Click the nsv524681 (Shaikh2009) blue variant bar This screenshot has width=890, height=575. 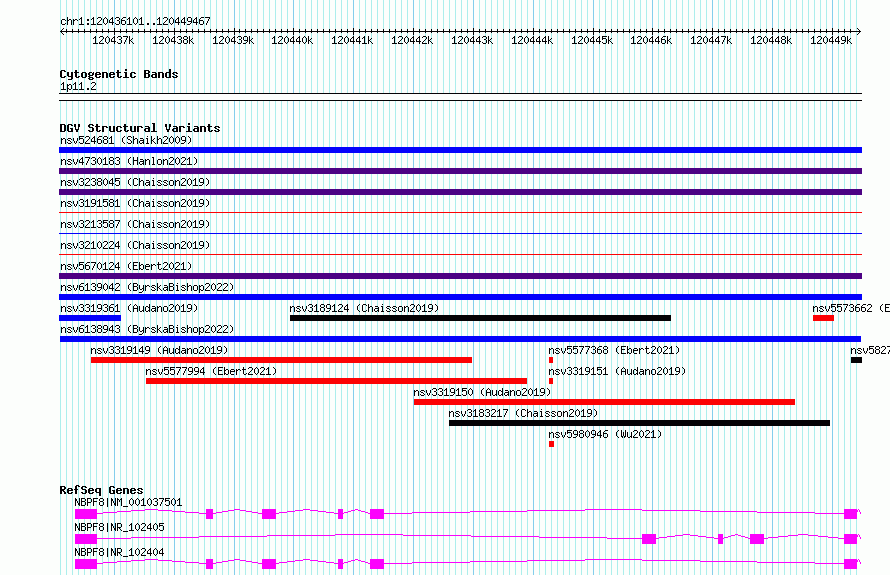(460, 150)
